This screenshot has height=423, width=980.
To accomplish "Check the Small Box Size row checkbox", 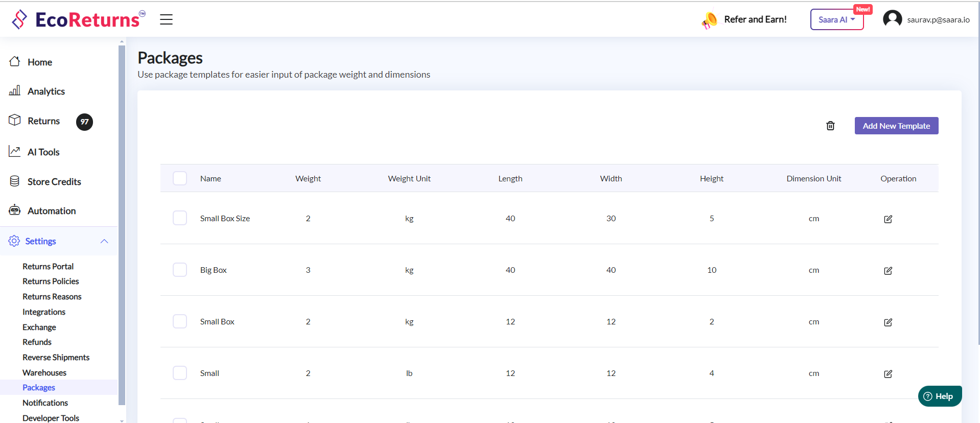I will point(180,218).
